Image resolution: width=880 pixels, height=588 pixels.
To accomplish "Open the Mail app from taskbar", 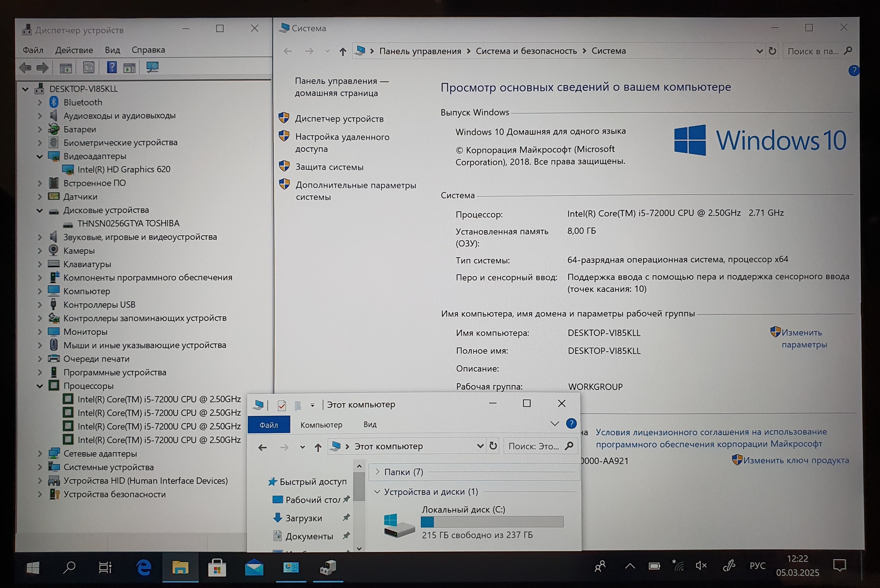I will [x=254, y=567].
